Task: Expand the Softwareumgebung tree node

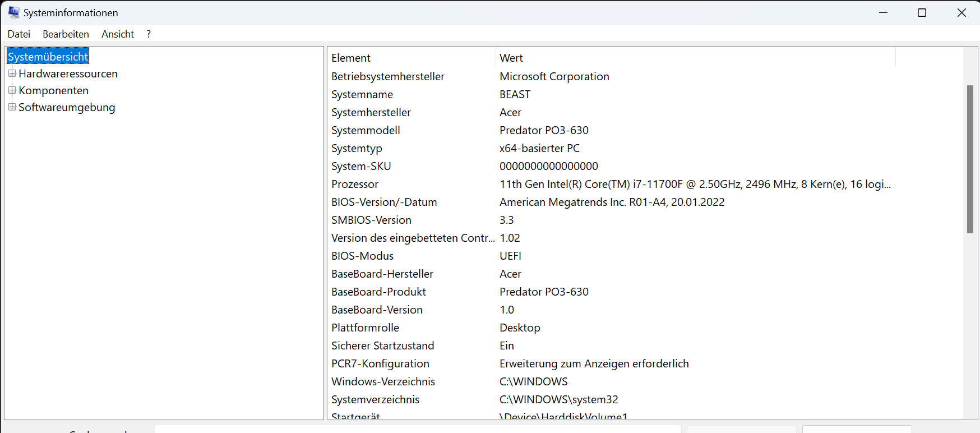Action: 12,107
